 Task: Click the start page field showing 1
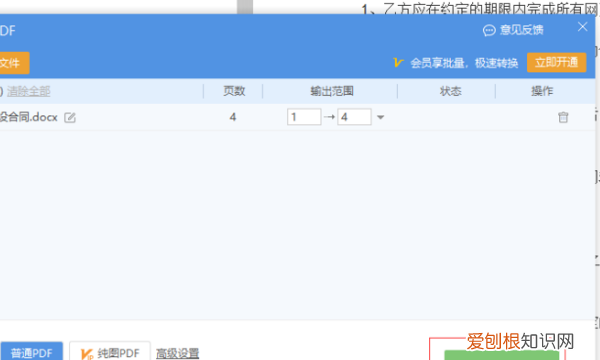click(x=304, y=117)
